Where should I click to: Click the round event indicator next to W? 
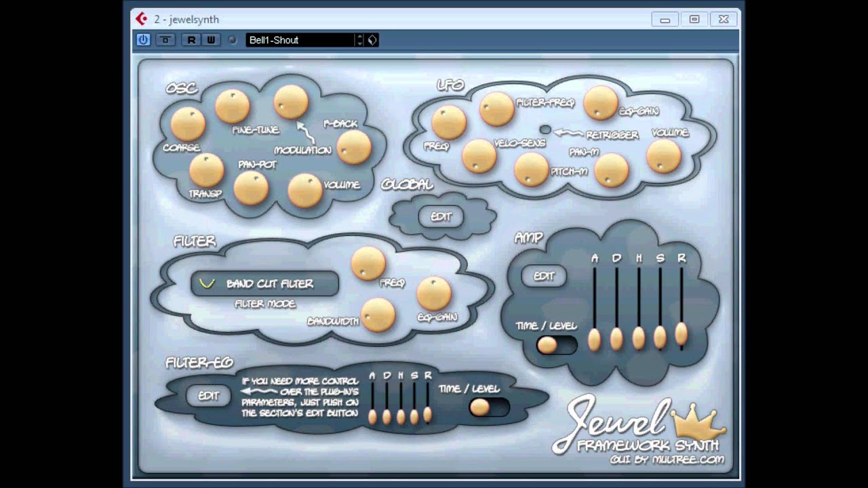232,40
